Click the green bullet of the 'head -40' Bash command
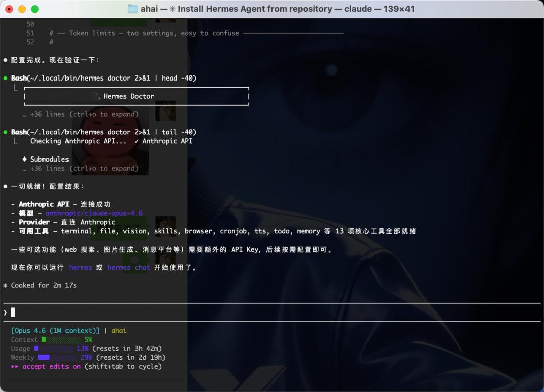Viewport: 544px width, 392px height. [5, 78]
